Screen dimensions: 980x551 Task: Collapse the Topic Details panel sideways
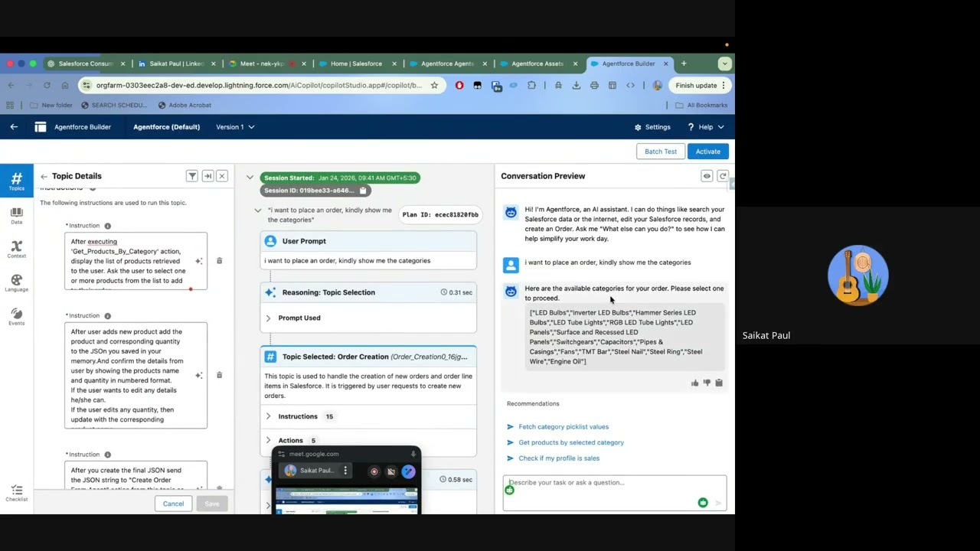[207, 176]
